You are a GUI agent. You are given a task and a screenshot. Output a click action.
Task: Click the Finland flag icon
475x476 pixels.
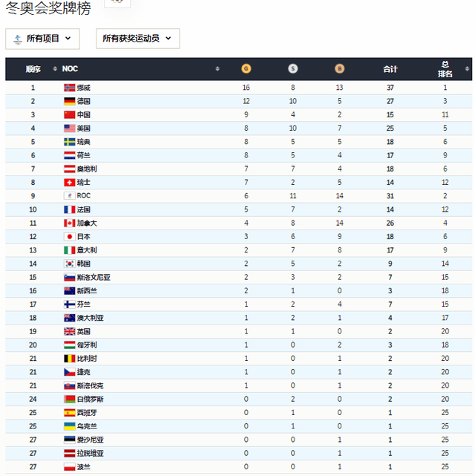click(x=70, y=304)
